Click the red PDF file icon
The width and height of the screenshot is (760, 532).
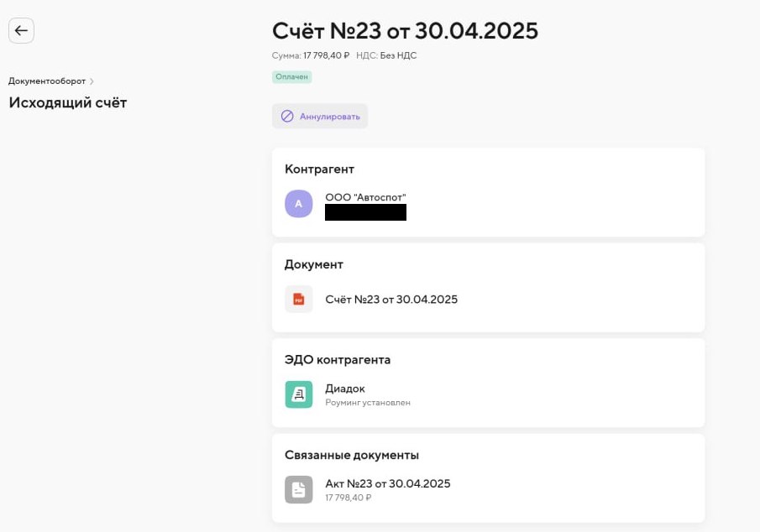(298, 300)
